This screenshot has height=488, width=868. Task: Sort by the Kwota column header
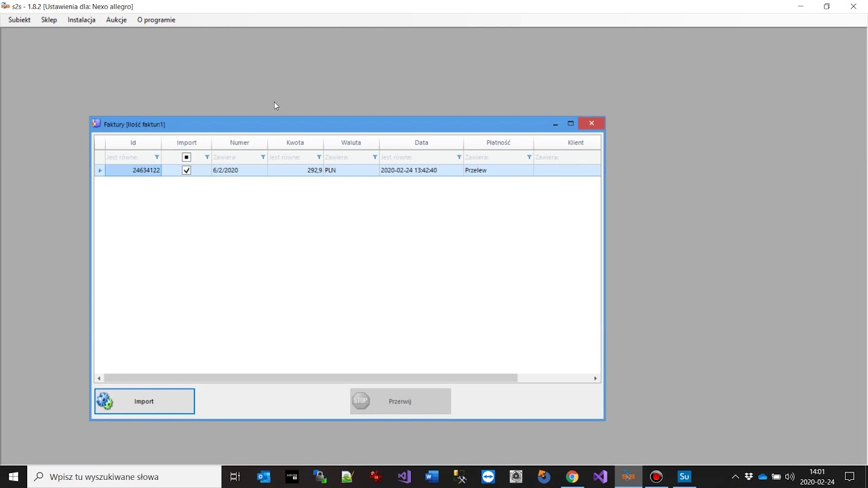click(295, 143)
